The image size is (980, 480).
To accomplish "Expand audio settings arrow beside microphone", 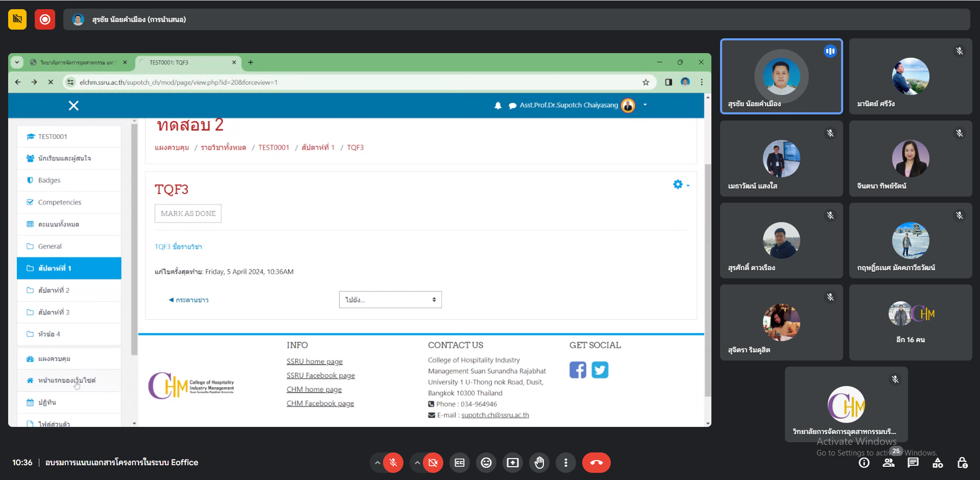I will 377,463.
